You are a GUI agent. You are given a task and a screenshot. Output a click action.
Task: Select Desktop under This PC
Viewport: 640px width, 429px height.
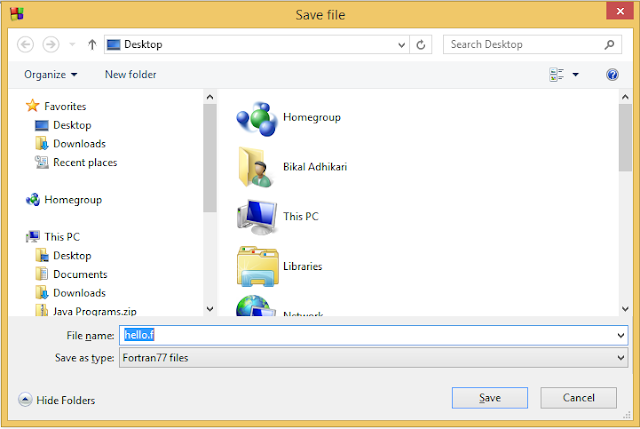(63, 256)
